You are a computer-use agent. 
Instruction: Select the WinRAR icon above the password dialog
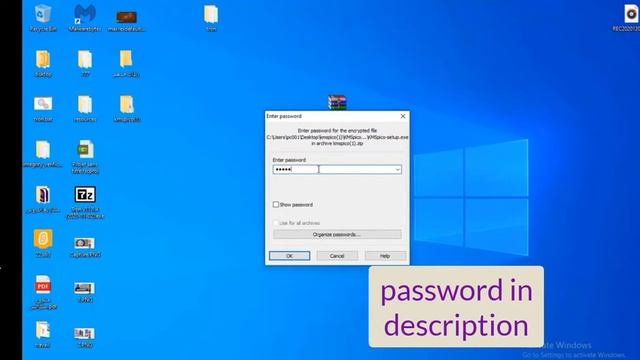[x=337, y=102]
